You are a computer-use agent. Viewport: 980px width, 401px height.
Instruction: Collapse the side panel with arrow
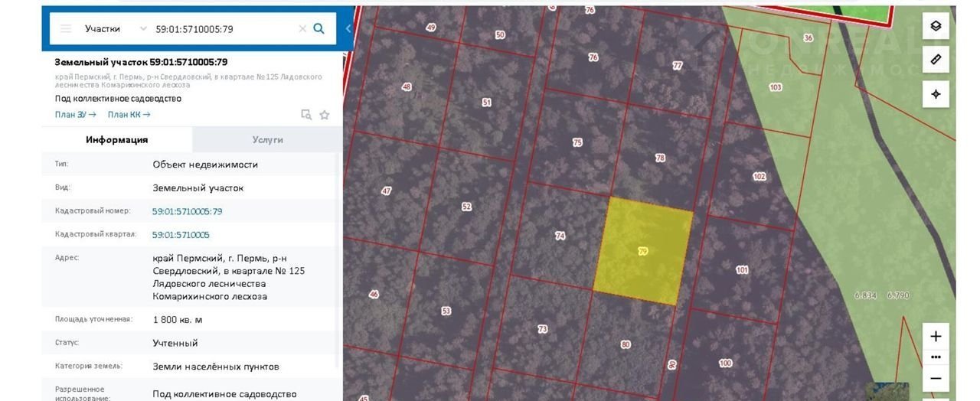[348, 28]
